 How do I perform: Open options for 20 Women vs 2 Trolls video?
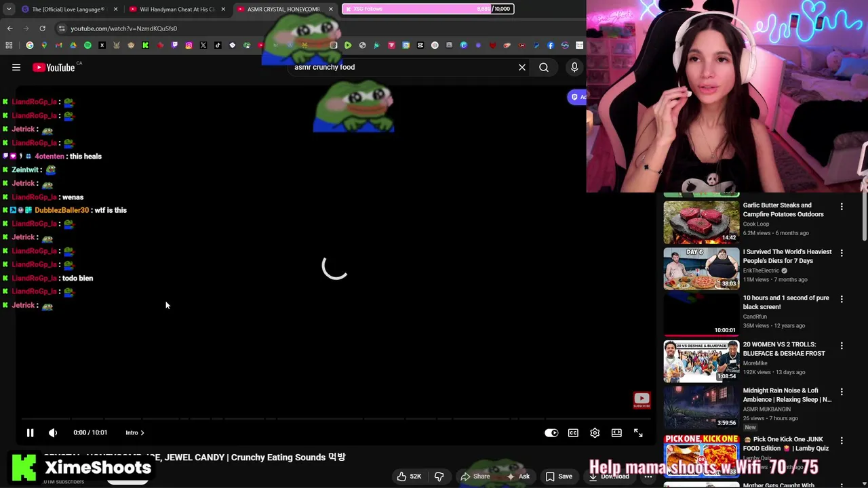pos(842,346)
